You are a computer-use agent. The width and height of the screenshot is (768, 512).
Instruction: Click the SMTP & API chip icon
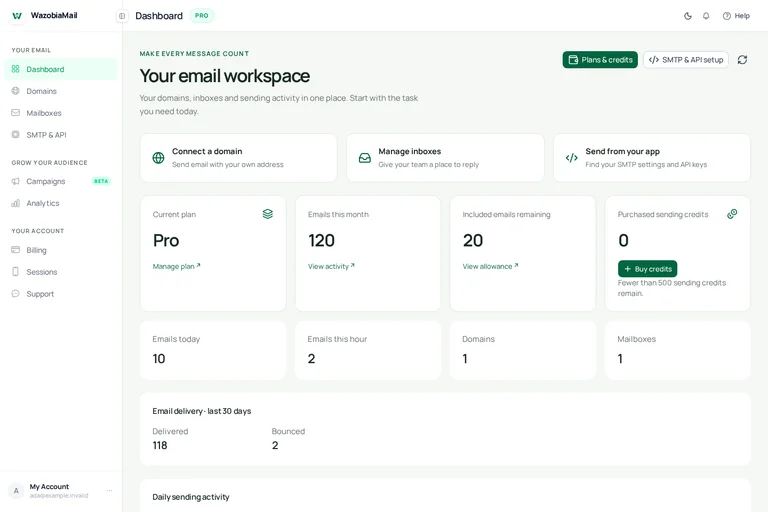(16, 134)
